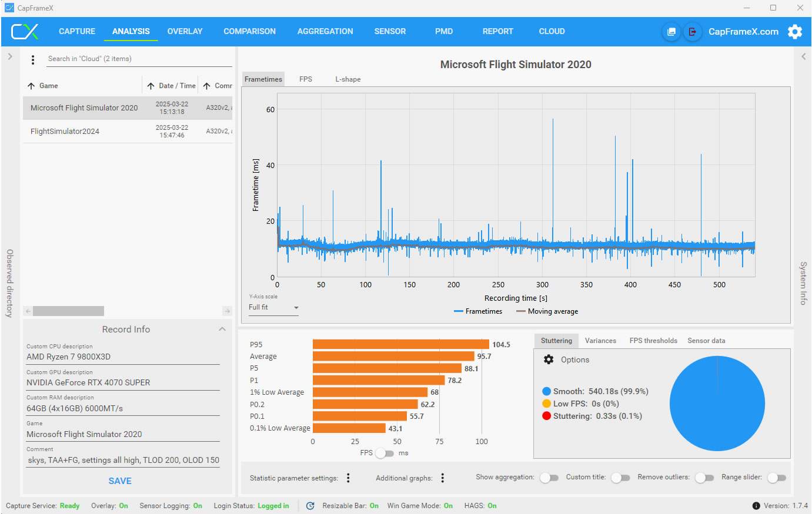The height and width of the screenshot is (514, 812).
Task: Click the sort arrow next to Date / Time
Action: (x=151, y=86)
